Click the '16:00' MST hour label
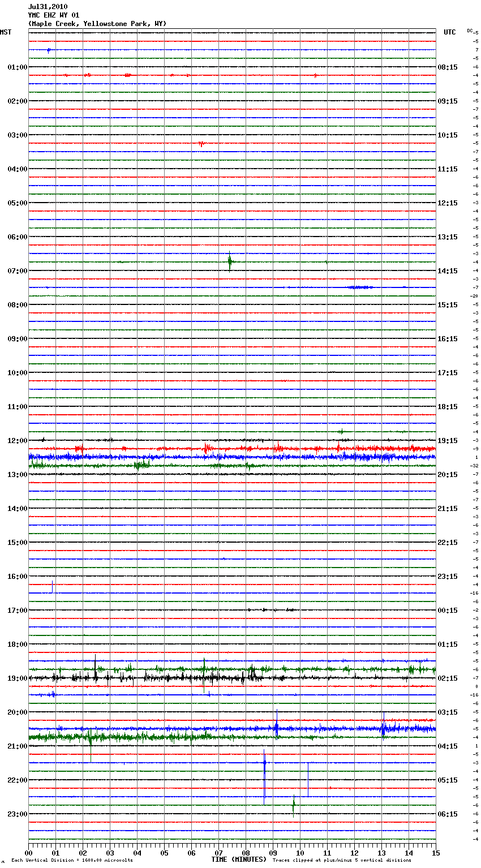Screen dimensions: 481x868 tap(18, 577)
